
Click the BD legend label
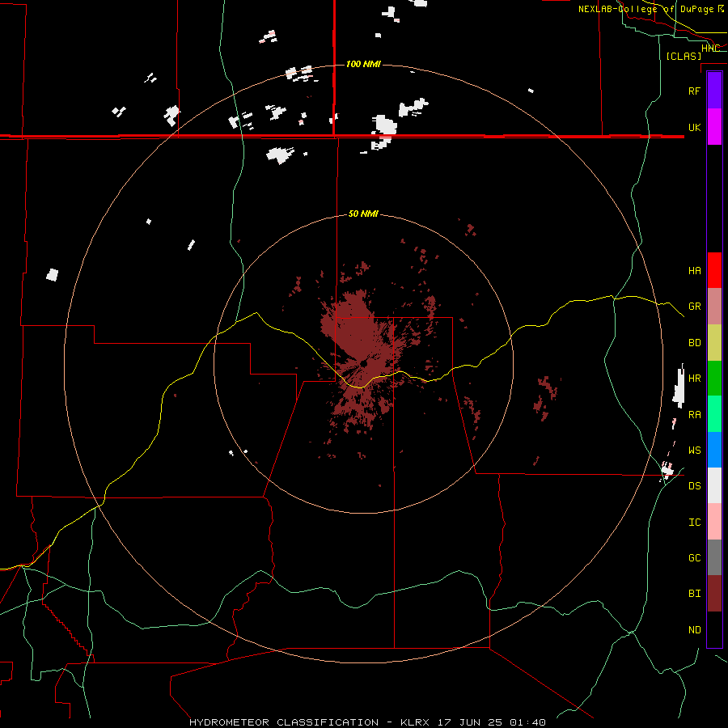[694, 343]
